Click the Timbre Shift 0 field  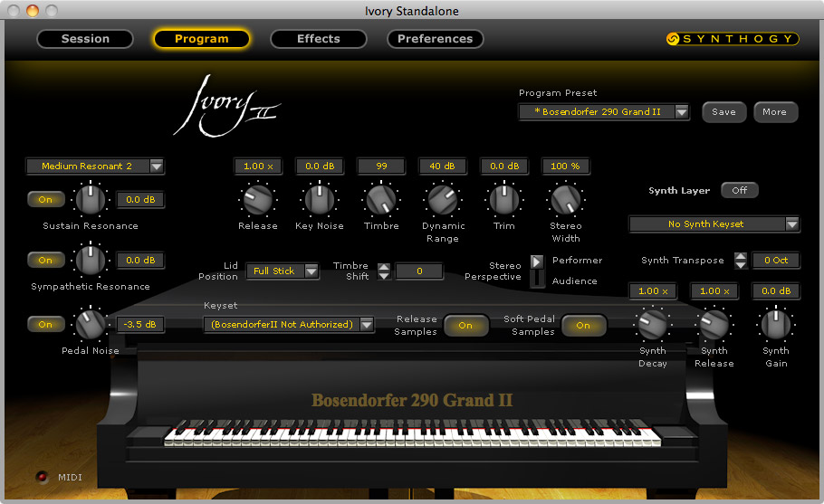pos(419,271)
